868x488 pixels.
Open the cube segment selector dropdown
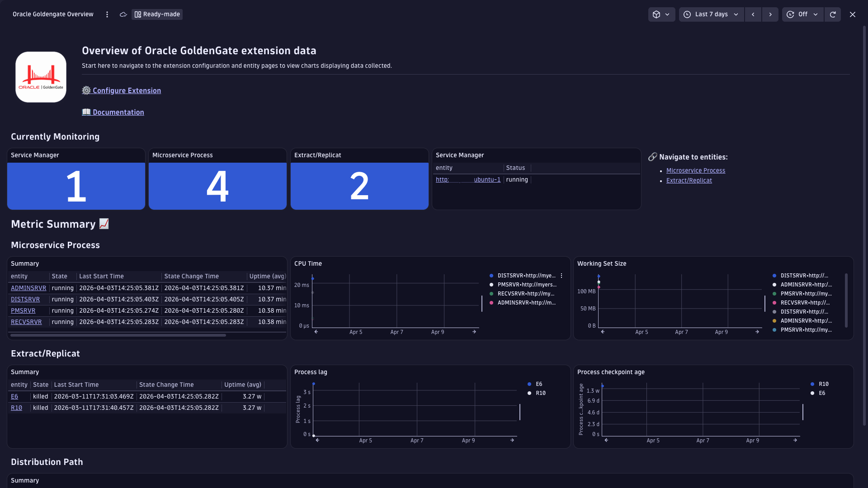(661, 14)
